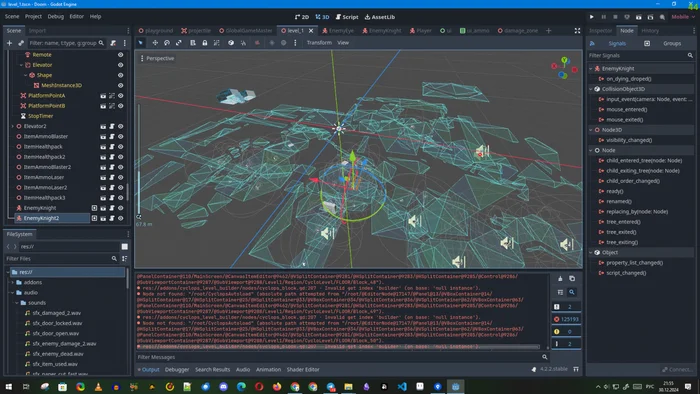Open the AssetLib workspace
The height and width of the screenshot is (394, 700).
[x=380, y=17]
